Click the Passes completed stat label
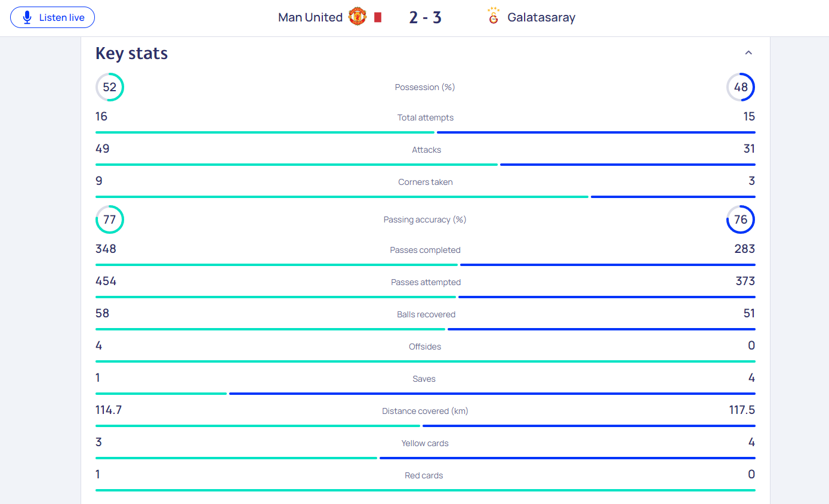Screen dimensions: 829x504 pyautogui.click(x=426, y=250)
